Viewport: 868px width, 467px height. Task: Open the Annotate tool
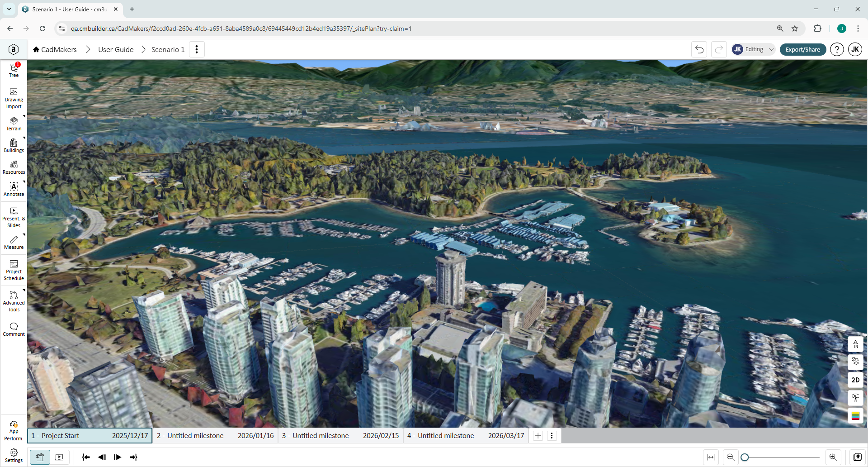(x=14, y=189)
